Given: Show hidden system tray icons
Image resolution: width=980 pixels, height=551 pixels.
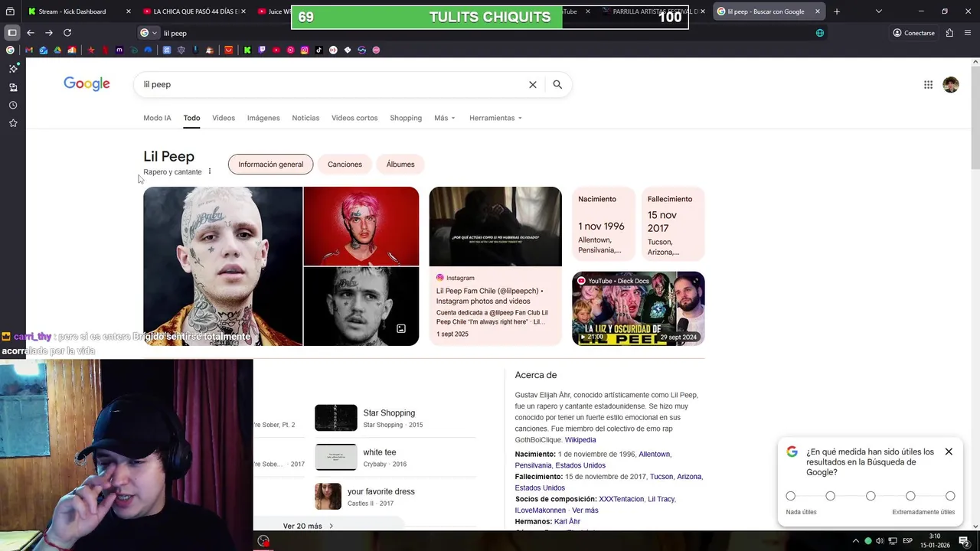Looking at the screenshot, I should click(x=857, y=541).
